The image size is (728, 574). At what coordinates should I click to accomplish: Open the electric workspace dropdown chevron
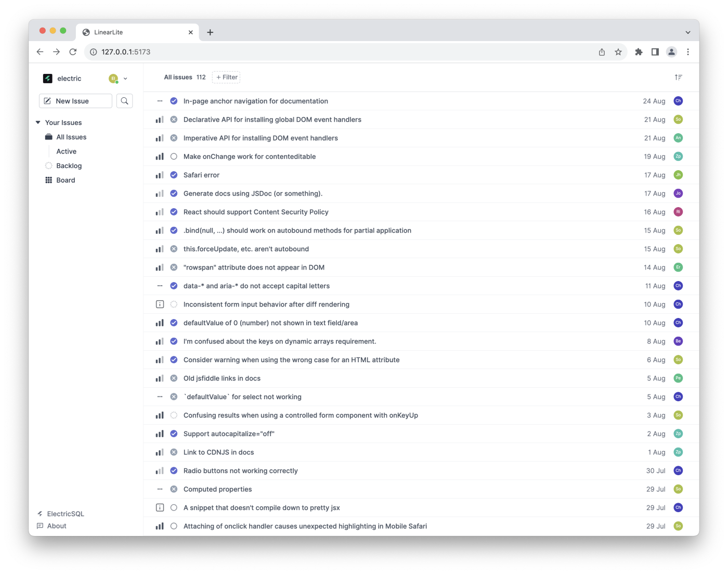(125, 79)
